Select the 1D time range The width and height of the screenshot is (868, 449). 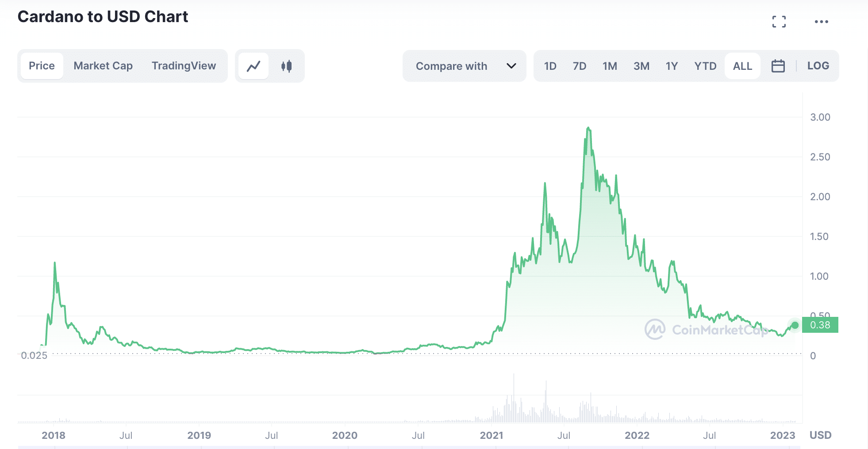[550, 66]
